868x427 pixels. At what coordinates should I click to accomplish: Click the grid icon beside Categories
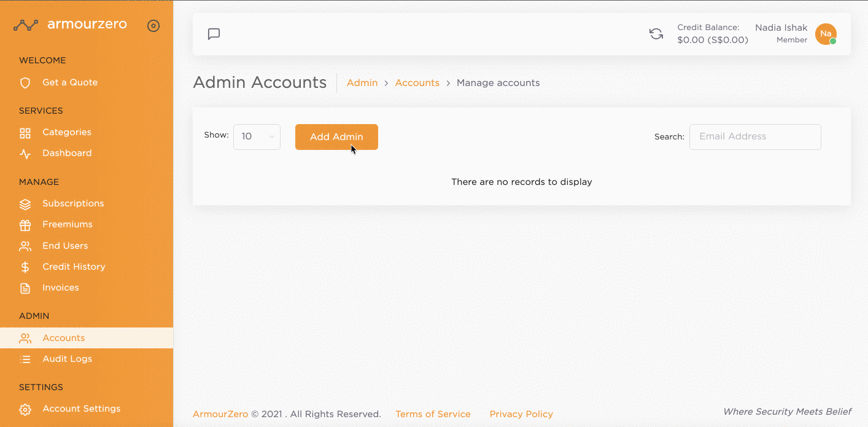(25, 133)
